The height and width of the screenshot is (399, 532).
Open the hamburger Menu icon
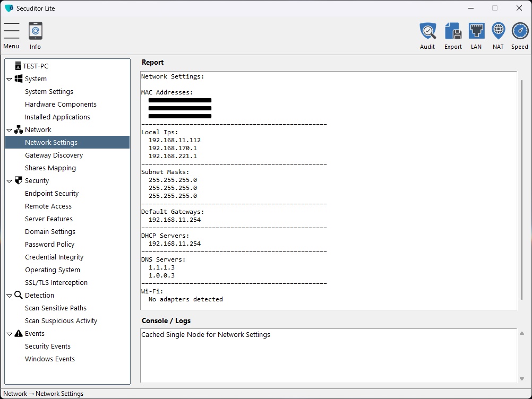point(12,31)
